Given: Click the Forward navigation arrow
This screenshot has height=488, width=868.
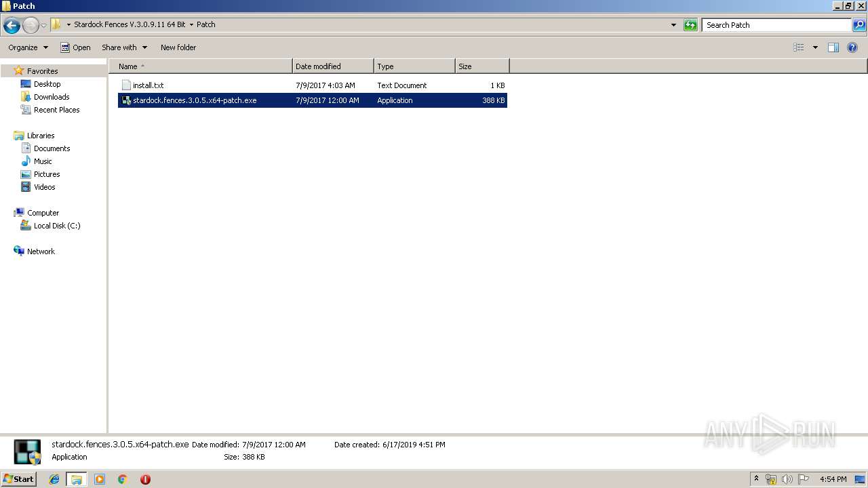Looking at the screenshot, I should click(x=31, y=26).
